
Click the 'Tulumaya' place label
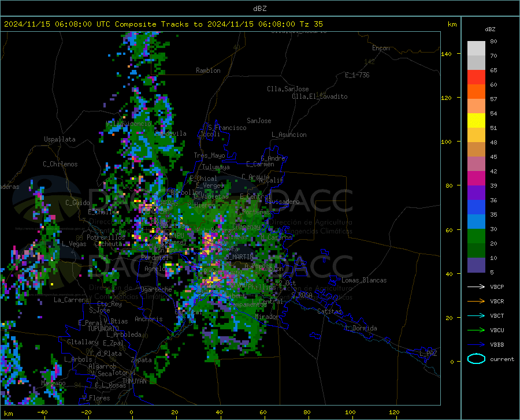tap(216, 167)
